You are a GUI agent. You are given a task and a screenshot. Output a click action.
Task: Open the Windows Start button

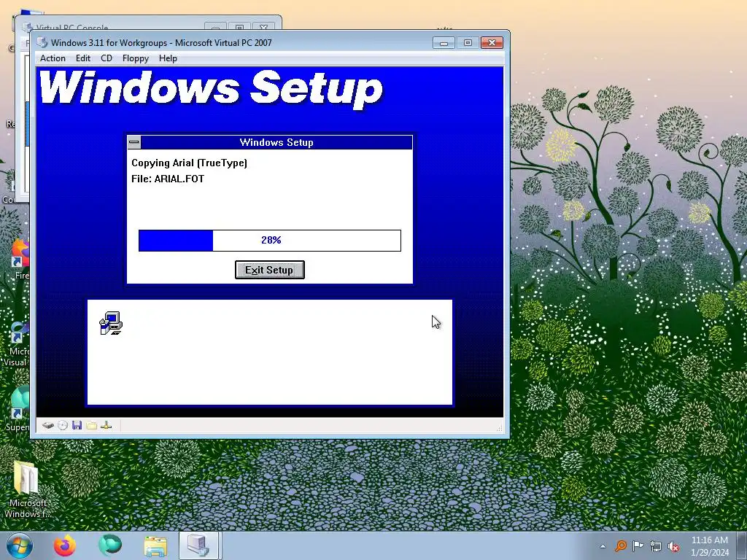[x=19, y=545]
